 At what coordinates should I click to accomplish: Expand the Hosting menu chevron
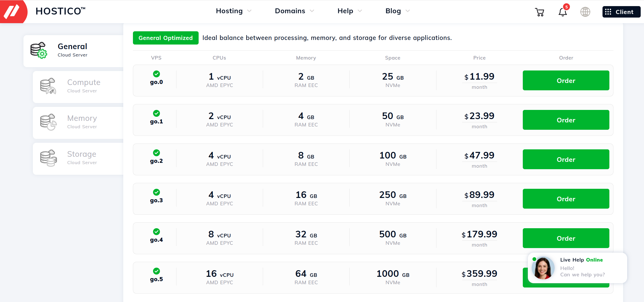pos(249,11)
